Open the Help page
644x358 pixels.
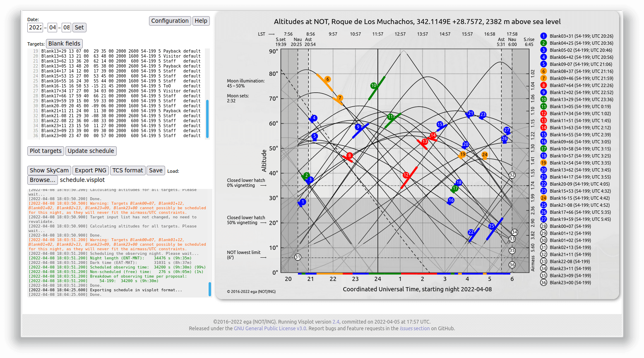pos(201,21)
